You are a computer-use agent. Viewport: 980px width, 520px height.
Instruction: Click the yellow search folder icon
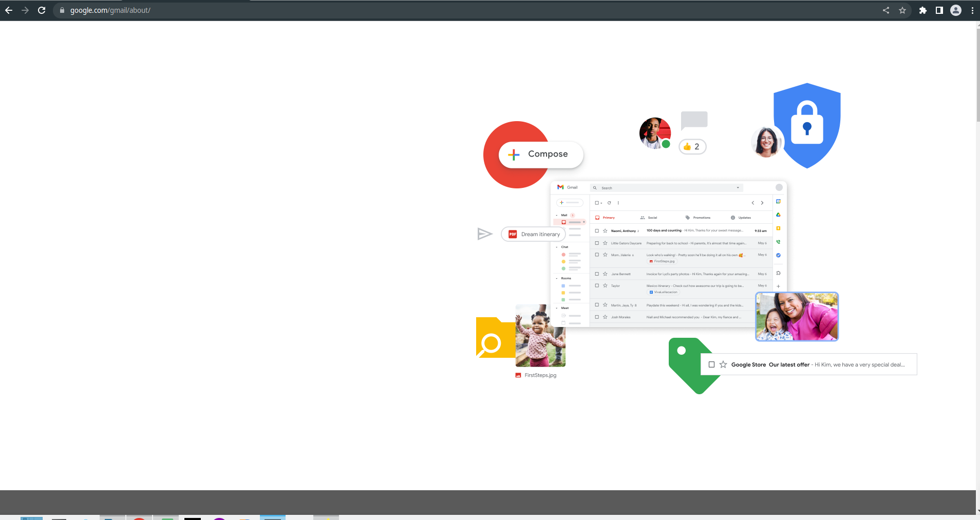(x=495, y=338)
